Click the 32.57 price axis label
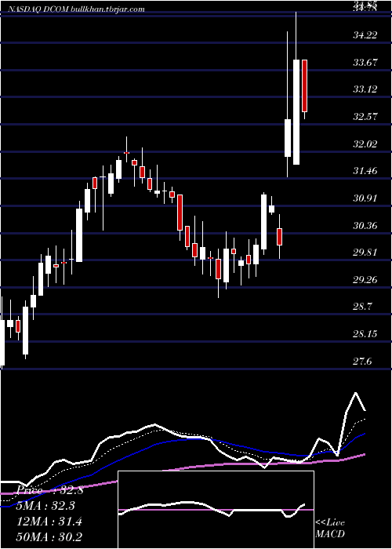 pos(365,117)
